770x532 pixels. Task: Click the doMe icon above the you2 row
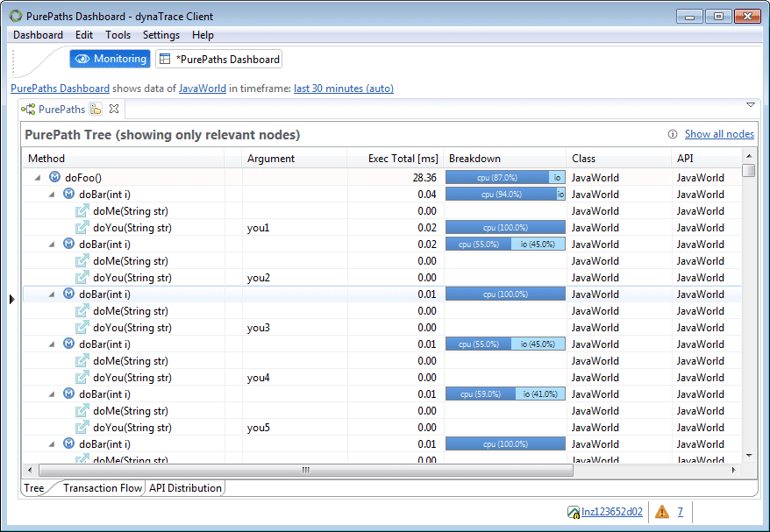click(82, 261)
